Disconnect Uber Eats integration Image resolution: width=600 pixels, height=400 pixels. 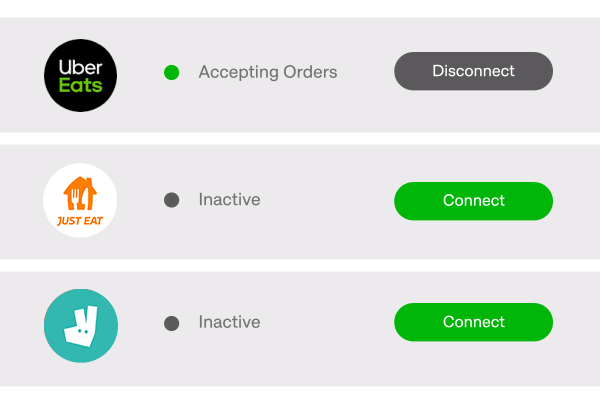pos(473,71)
